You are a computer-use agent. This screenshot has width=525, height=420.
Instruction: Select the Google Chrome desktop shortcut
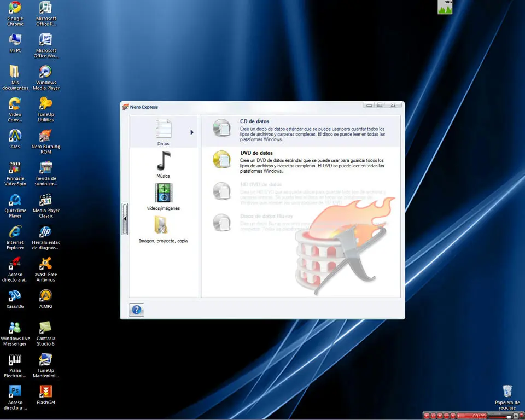[15, 14]
